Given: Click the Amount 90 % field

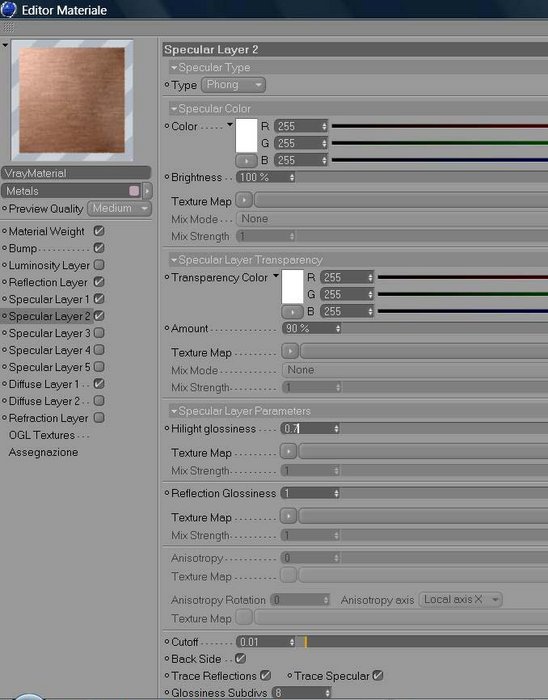Looking at the screenshot, I should pos(312,329).
